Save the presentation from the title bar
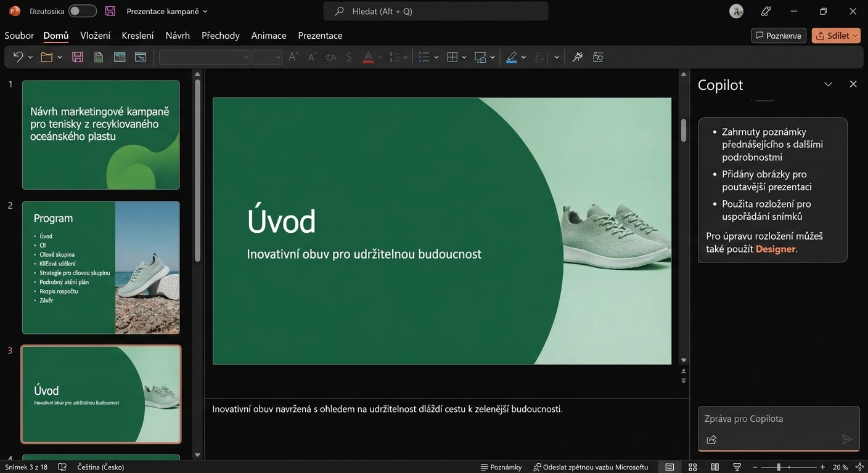868x473 pixels. click(x=110, y=11)
